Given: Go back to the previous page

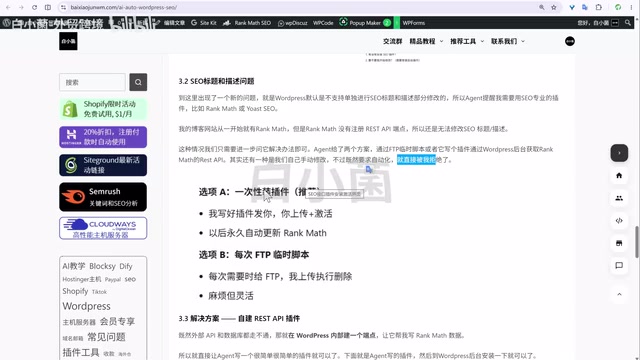Looking at the screenshot, I should 8,7.
